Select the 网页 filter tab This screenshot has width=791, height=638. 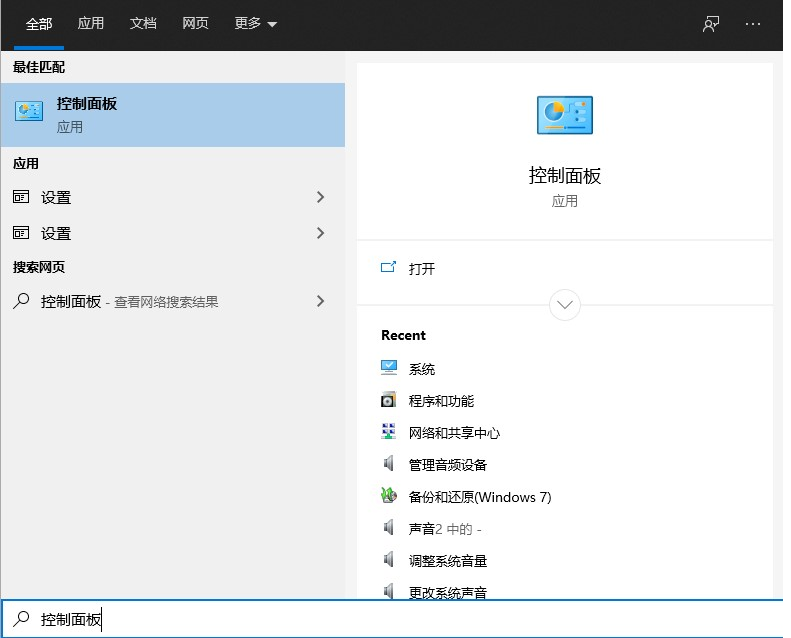click(195, 24)
